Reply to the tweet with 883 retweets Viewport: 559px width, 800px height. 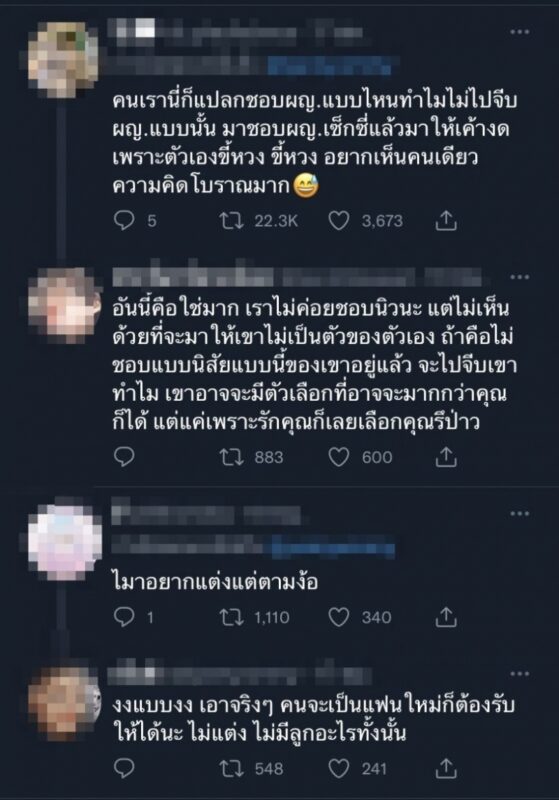124,457
